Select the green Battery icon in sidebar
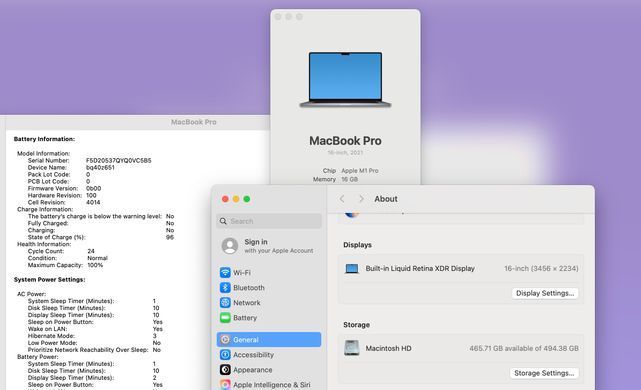This screenshot has width=641, height=390. [225, 318]
